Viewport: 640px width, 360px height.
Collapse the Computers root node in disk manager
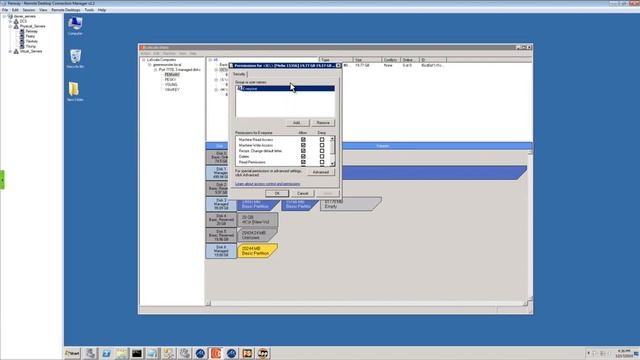tap(144, 60)
